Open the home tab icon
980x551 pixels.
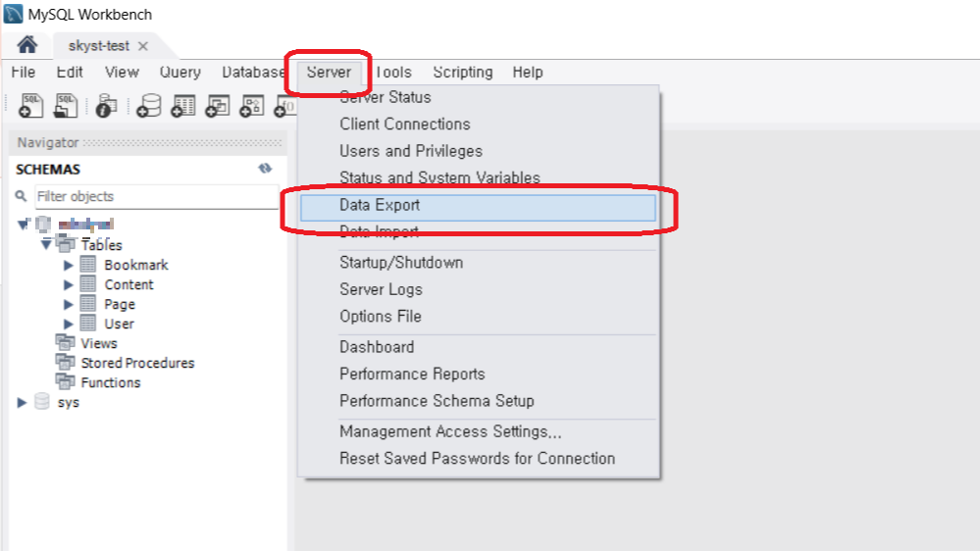(26, 45)
